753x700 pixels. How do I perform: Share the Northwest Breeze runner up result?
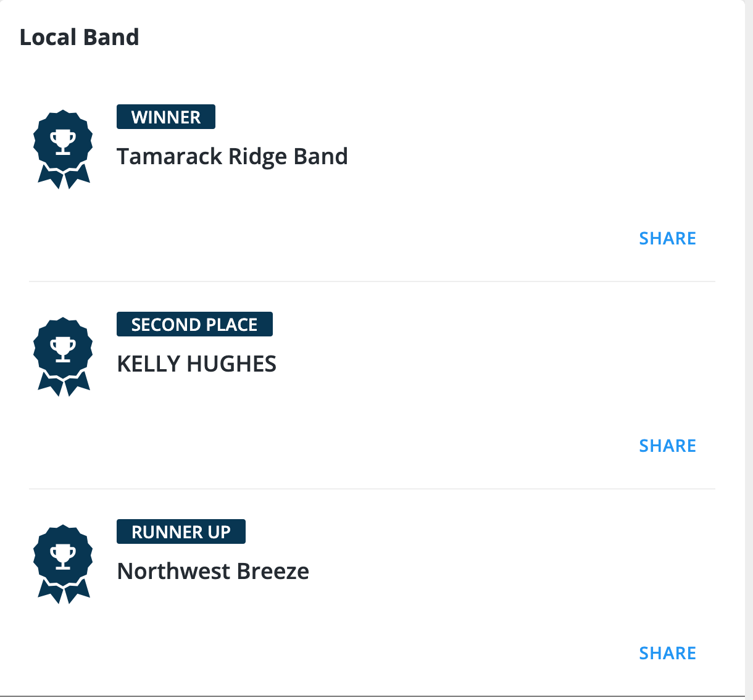pyautogui.click(x=667, y=653)
